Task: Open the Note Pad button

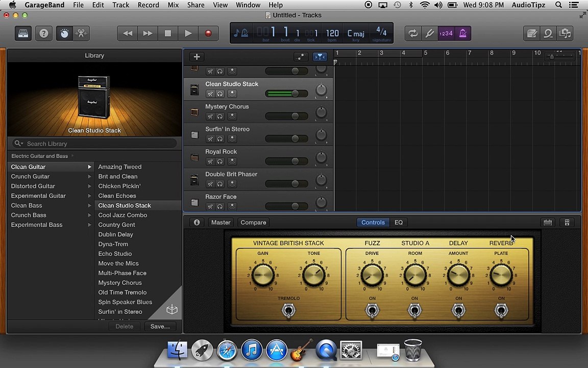Action: [531, 33]
